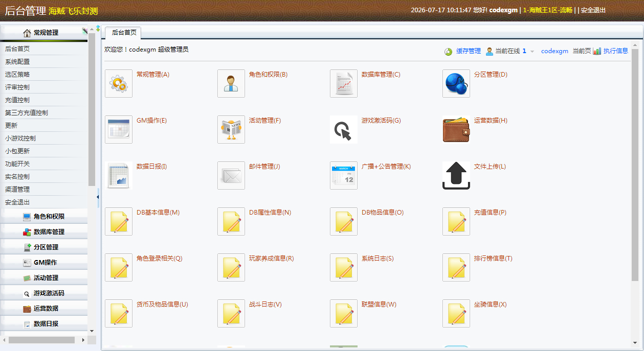Click the 执行信息 bar chart icon
644x351 pixels.
pyautogui.click(x=597, y=51)
